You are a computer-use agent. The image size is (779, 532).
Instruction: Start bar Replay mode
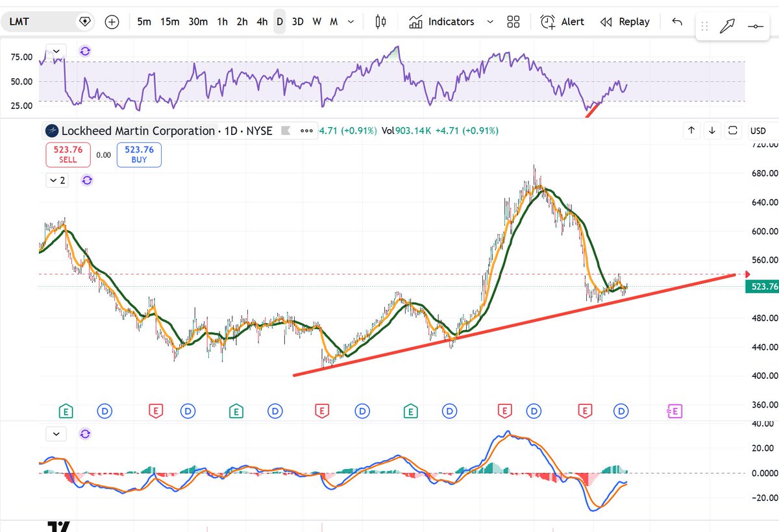click(624, 21)
